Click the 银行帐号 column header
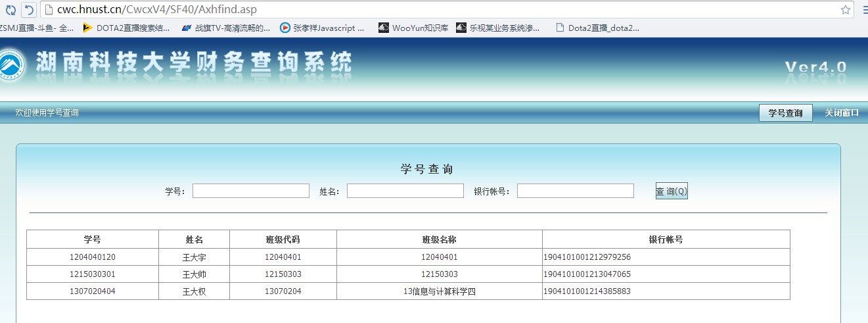 pos(666,239)
